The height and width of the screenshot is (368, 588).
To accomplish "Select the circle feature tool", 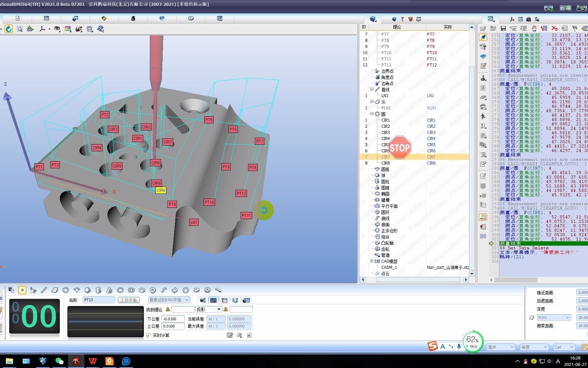I will pyautogui.click(x=66, y=290).
